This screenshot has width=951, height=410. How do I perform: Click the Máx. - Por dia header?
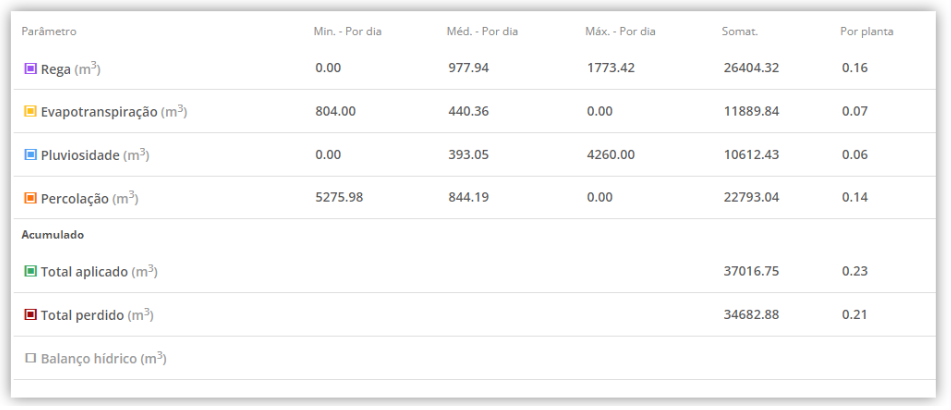[620, 32]
